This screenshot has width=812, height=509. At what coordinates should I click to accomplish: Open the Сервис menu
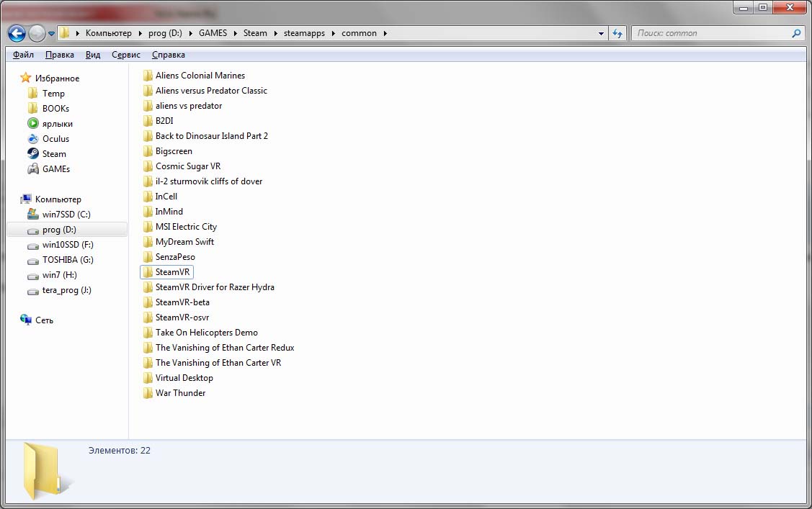[126, 55]
